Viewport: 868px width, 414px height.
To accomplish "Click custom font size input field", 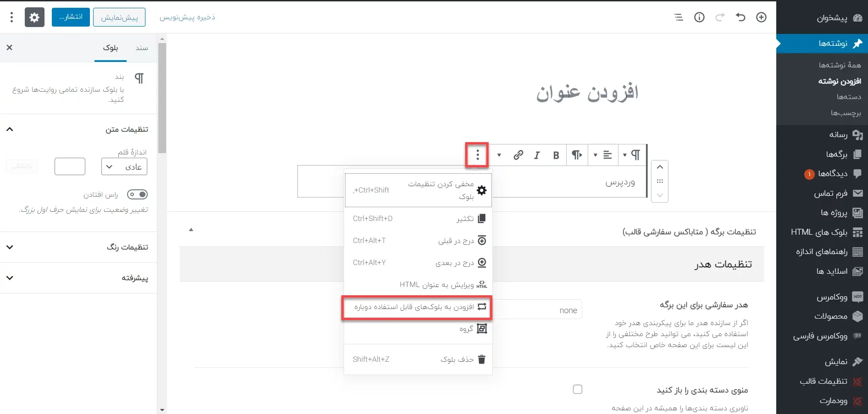I will (70, 166).
